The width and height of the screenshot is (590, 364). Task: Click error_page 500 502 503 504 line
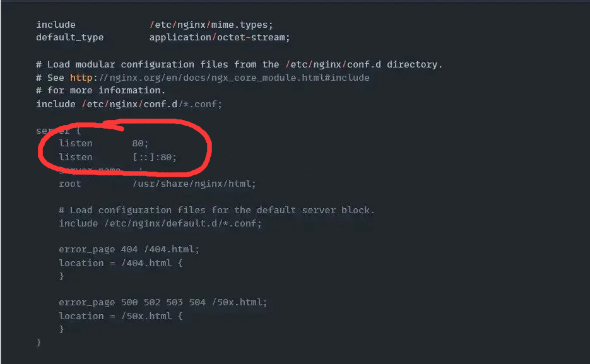163,302
